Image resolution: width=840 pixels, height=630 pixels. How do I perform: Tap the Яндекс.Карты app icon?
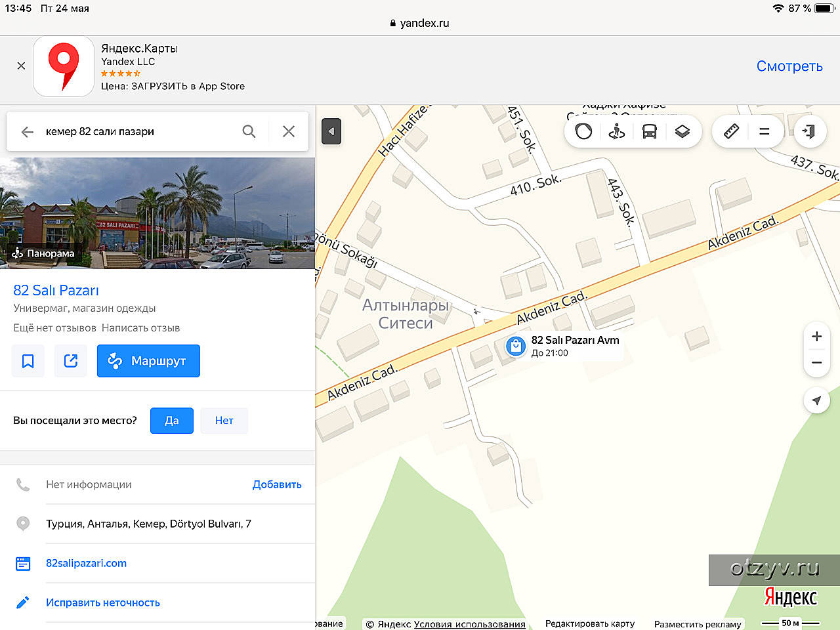tap(64, 66)
